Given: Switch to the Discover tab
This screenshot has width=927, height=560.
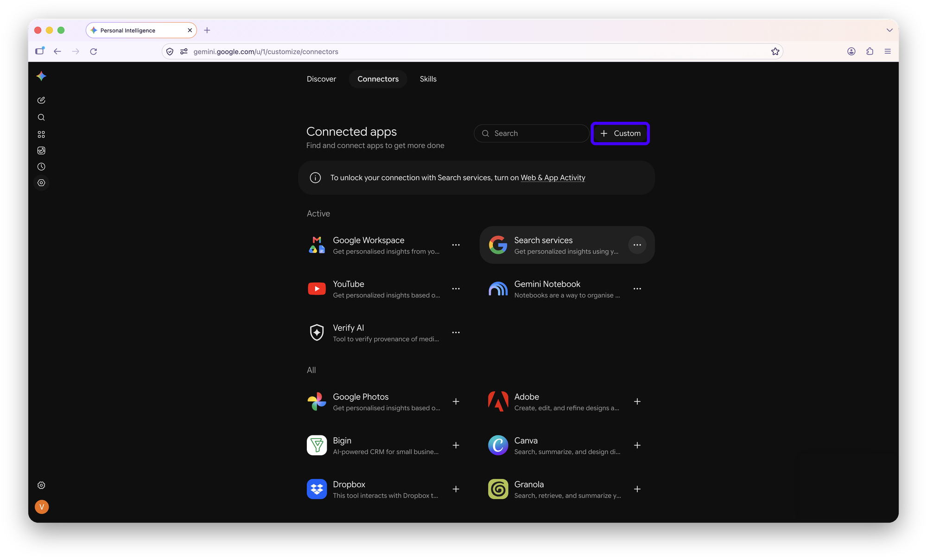Looking at the screenshot, I should click(x=321, y=79).
